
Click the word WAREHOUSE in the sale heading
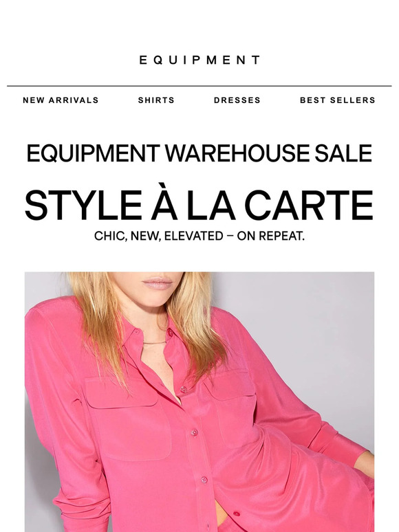point(237,153)
